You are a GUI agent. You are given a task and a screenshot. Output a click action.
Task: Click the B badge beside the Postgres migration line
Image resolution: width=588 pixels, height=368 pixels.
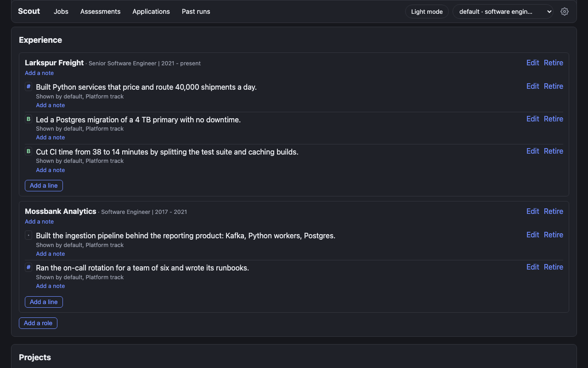click(x=28, y=119)
